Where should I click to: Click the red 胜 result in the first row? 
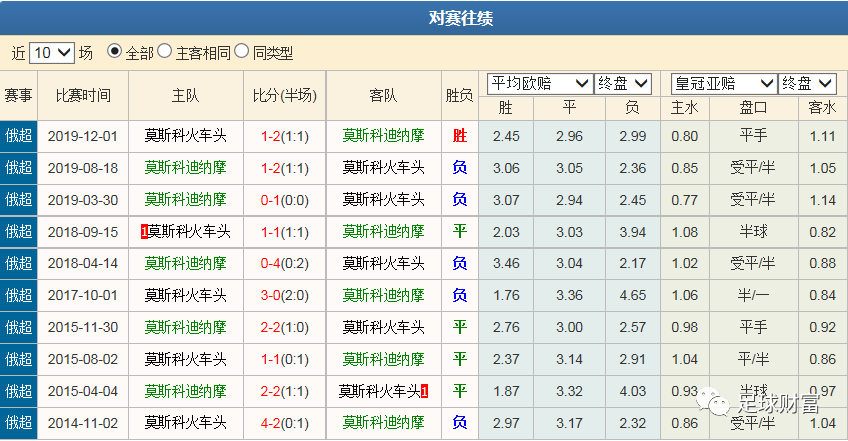coord(460,136)
